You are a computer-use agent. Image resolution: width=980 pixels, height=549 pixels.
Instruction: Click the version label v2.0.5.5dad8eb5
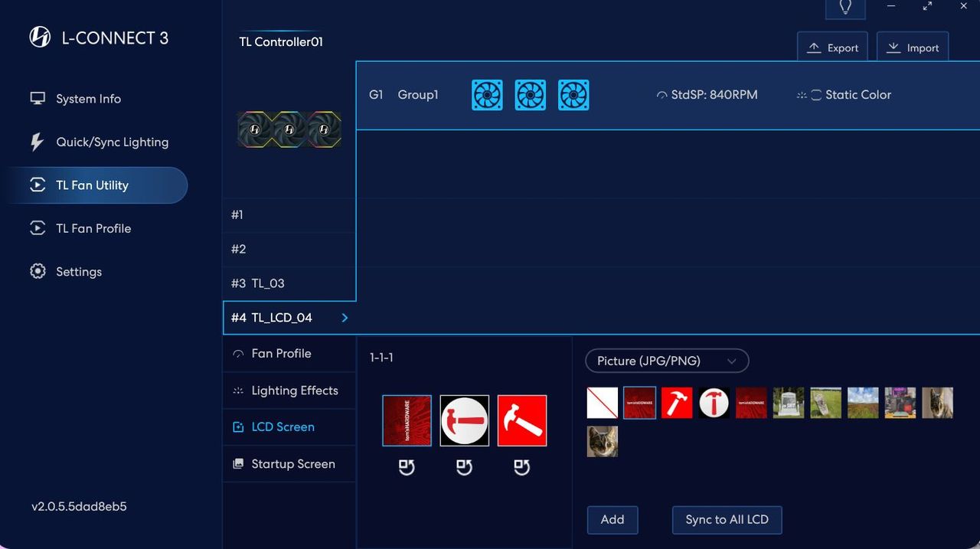coord(79,507)
